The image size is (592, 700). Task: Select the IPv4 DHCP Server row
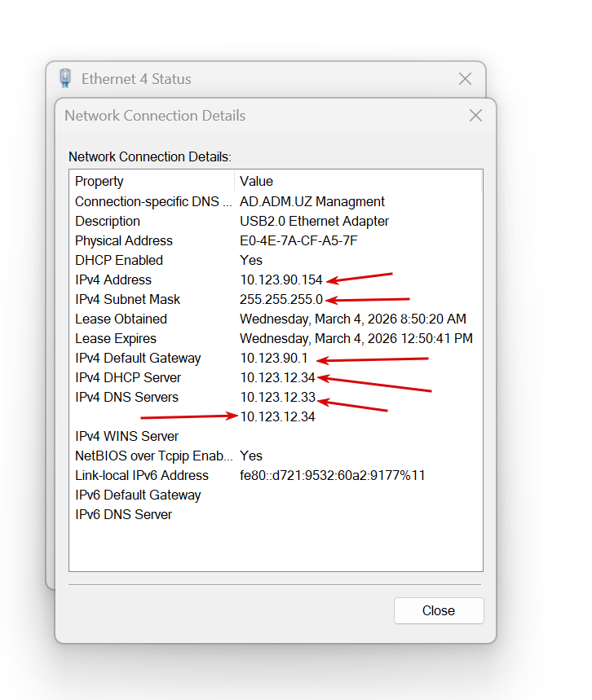click(x=128, y=377)
